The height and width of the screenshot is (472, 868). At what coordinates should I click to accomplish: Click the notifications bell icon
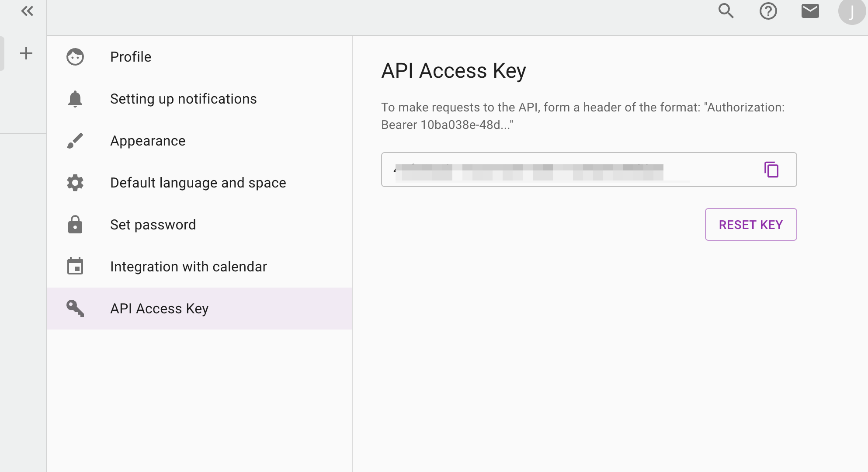point(75,99)
